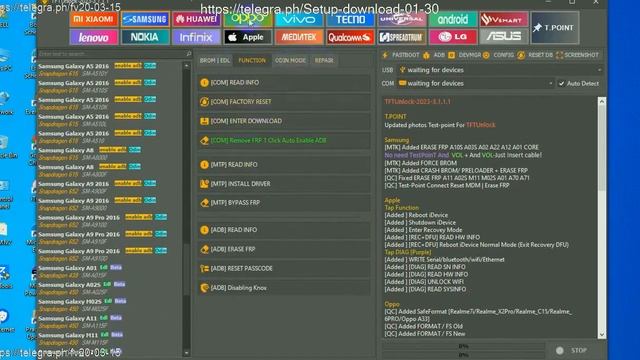Select the Vivo brand logo
The width and height of the screenshot is (640, 360).
pos(299,19)
